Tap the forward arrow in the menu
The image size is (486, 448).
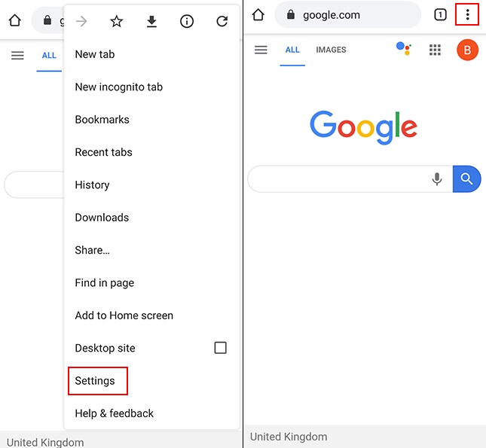pos(81,21)
